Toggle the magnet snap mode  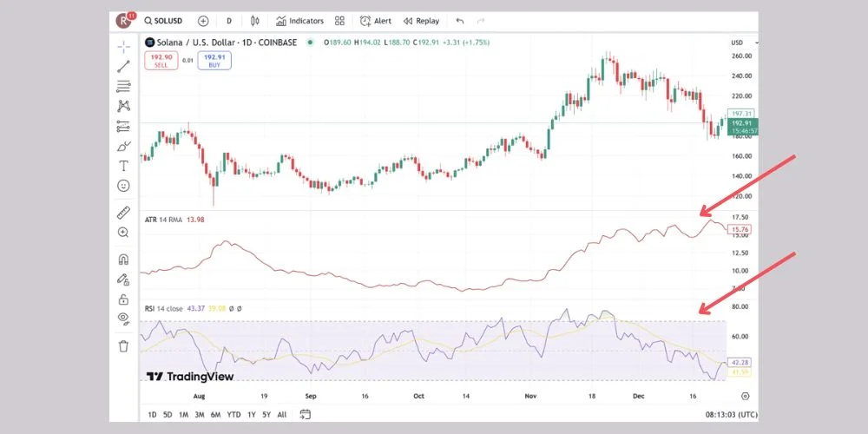[123, 259]
